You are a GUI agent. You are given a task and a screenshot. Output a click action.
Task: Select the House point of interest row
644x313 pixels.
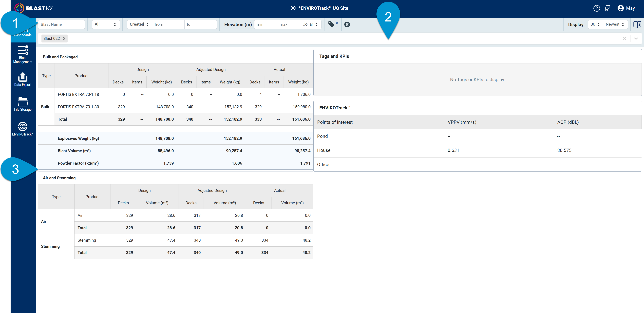click(477, 150)
